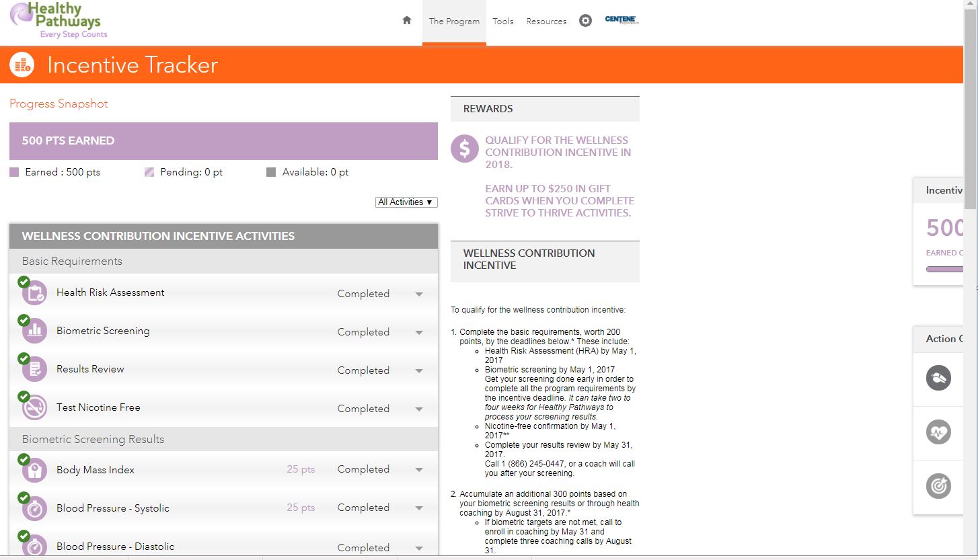Screen dimensions: 978x560
Task: Open the settings gear in the top navigation
Action: point(585,21)
